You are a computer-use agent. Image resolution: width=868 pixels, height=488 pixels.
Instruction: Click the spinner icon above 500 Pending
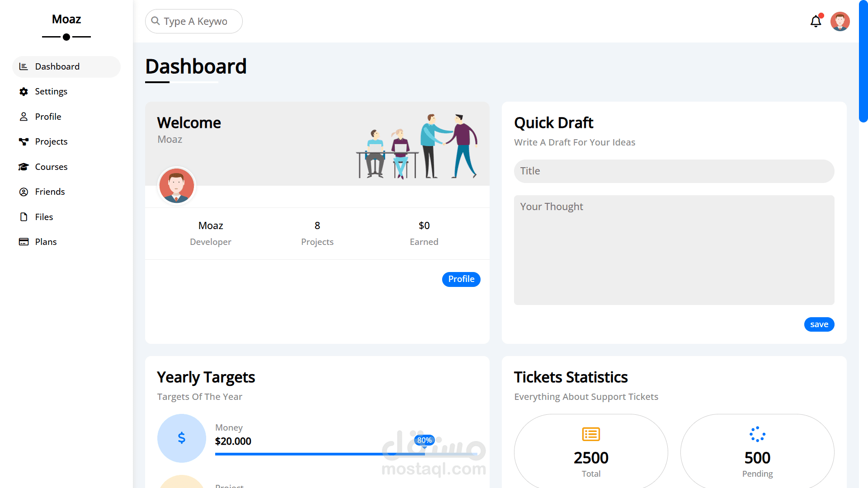coord(757,434)
